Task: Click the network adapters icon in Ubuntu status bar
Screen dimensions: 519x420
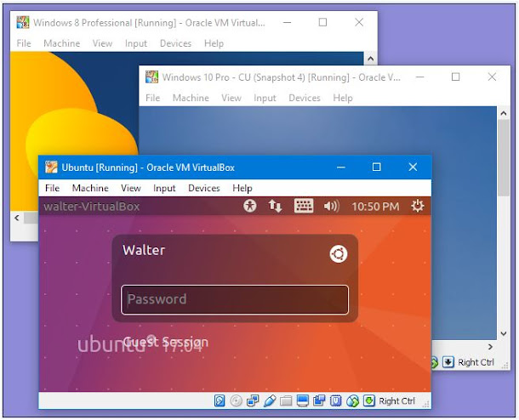Action: tap(253, 400)
